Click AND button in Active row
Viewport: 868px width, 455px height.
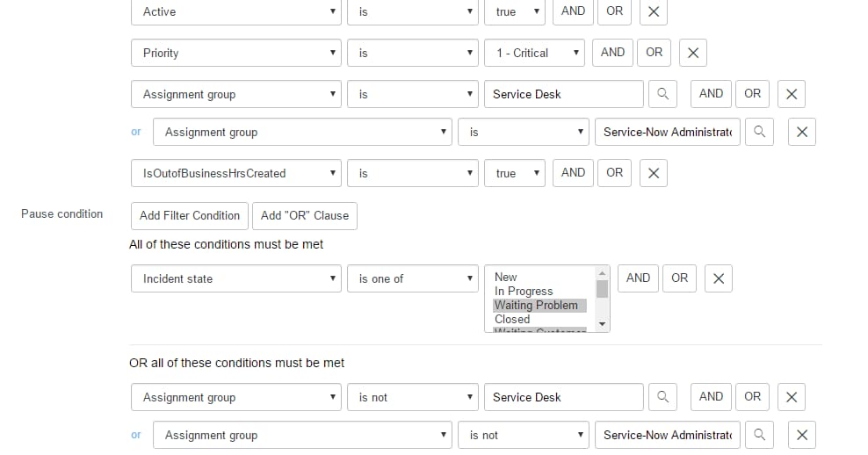[573, 11]
